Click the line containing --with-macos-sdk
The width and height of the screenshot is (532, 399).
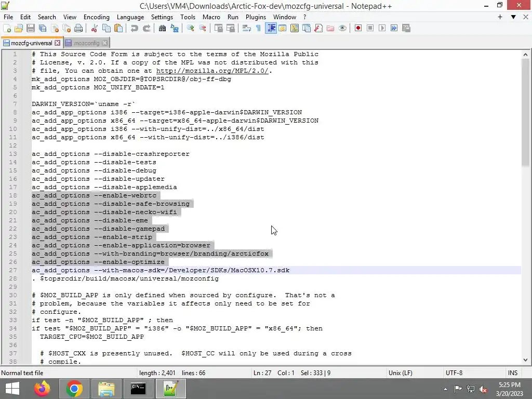pyautogui.click(x=161, y=270)
